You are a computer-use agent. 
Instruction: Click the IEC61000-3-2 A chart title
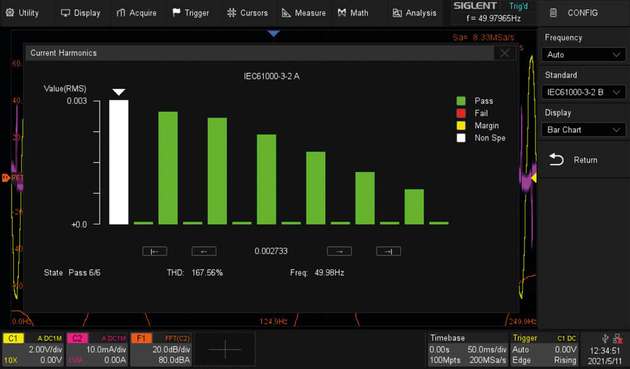272,76
